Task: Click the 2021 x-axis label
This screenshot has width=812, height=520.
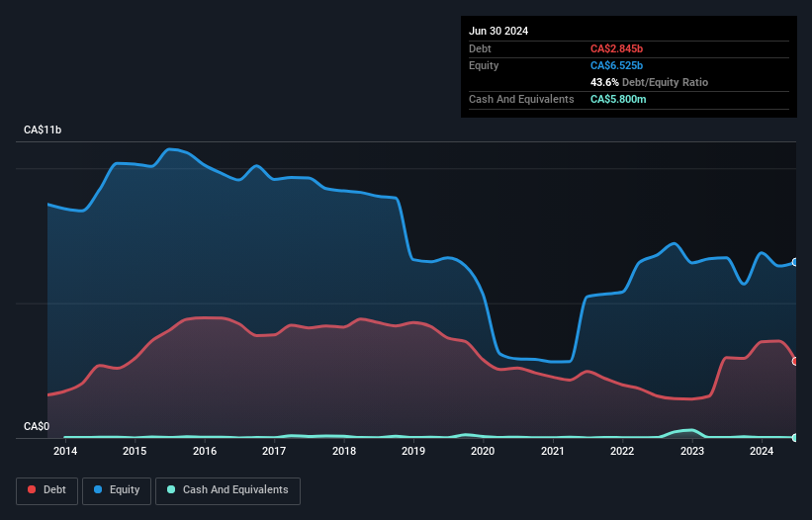Action: point(553,451)
